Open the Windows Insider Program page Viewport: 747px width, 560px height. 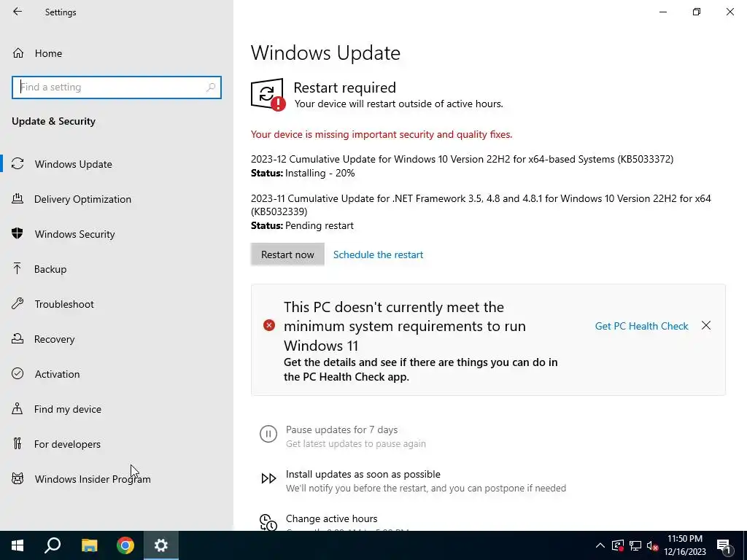click(117, 478)
